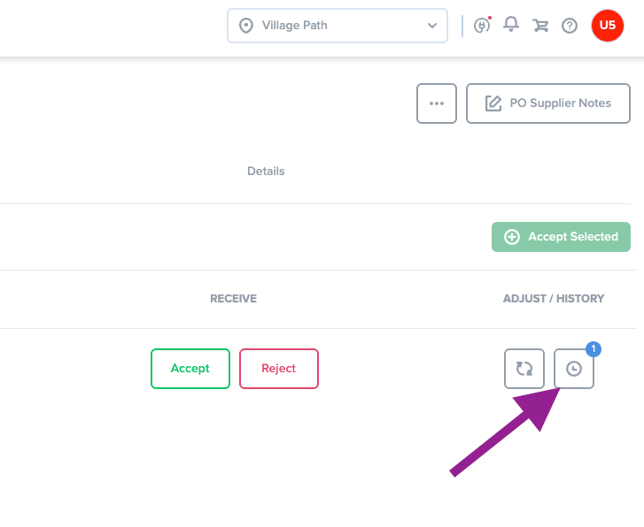Open PO Supplier Notes

548,103
